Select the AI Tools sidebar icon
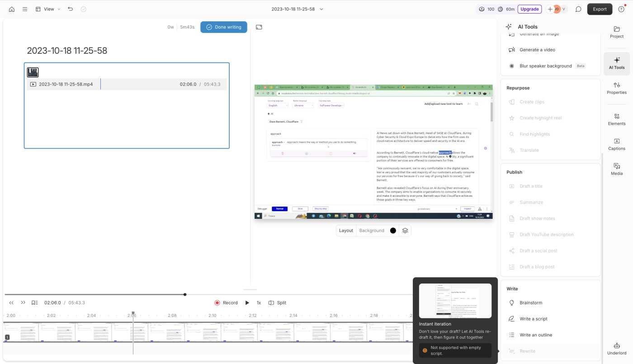The image size is (633, 364). 616,63
